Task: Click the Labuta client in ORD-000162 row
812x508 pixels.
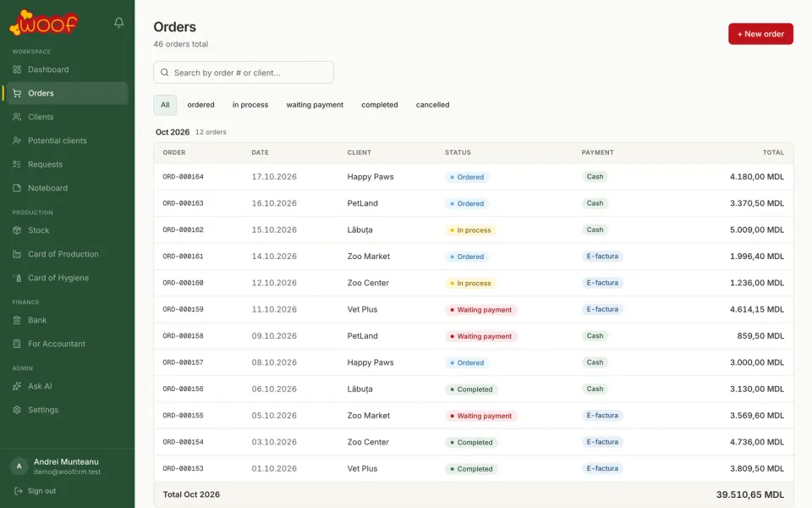Action: [x=360, y=229]
